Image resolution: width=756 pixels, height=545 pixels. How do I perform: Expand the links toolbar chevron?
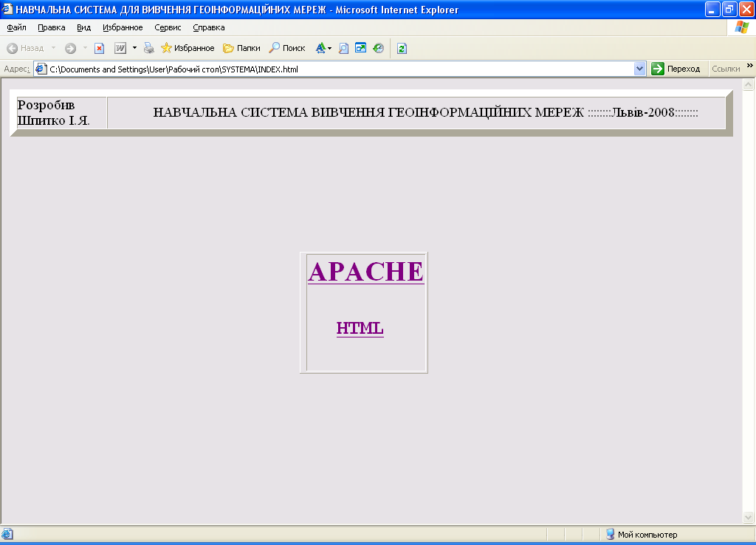pyautogui.click(x=750, y=66)
